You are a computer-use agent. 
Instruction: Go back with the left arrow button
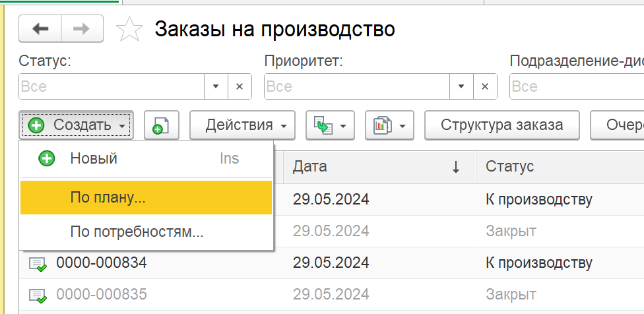click(40, 28)
